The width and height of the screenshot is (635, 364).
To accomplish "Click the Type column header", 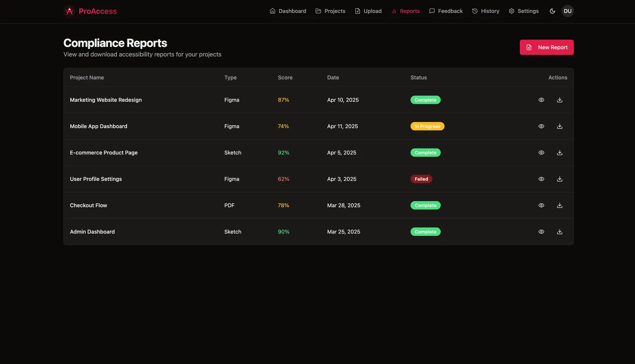I will [230, 77].
